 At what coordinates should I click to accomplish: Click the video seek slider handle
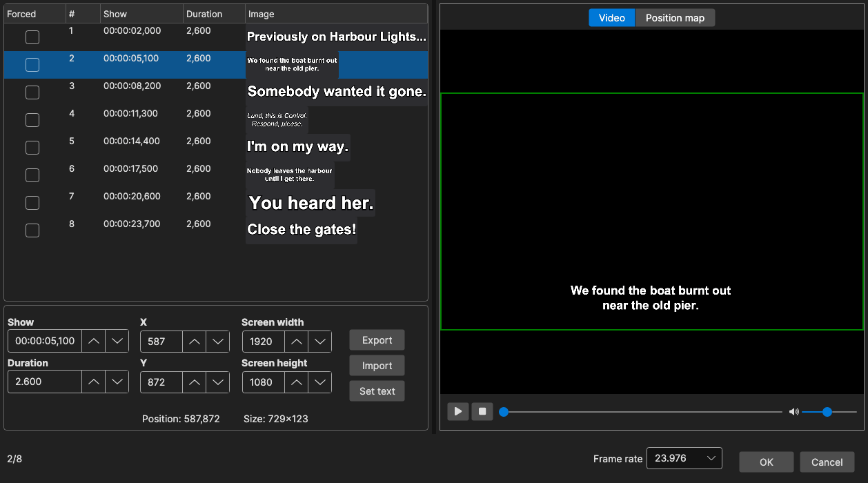504,412
